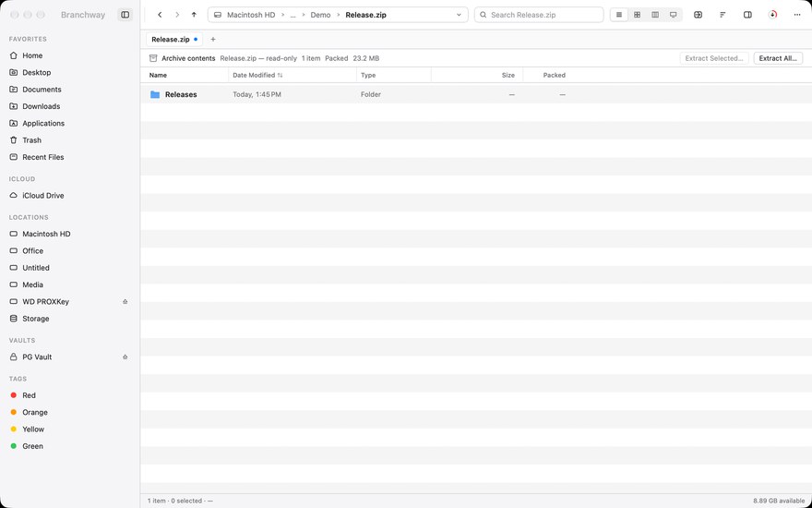This screenshot has width=812, height=508.
Task: Go forward with the right chevron
Action: pyautogui.click(x=177, y=15)
